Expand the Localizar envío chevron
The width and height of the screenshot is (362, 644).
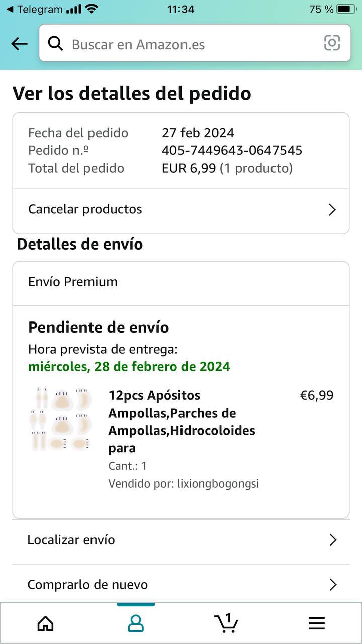(332, 540)
